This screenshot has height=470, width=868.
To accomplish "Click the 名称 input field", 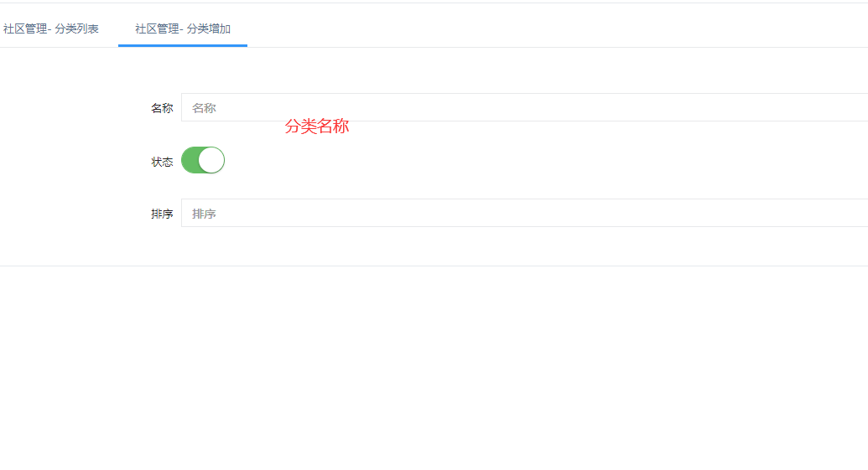I will [x=524, y=107].
